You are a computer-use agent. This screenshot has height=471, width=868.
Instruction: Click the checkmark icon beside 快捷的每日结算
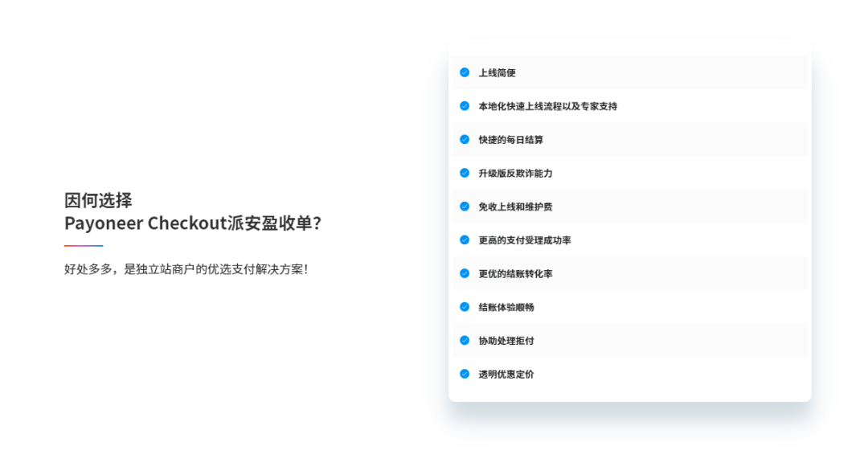[x=465, y=140]
